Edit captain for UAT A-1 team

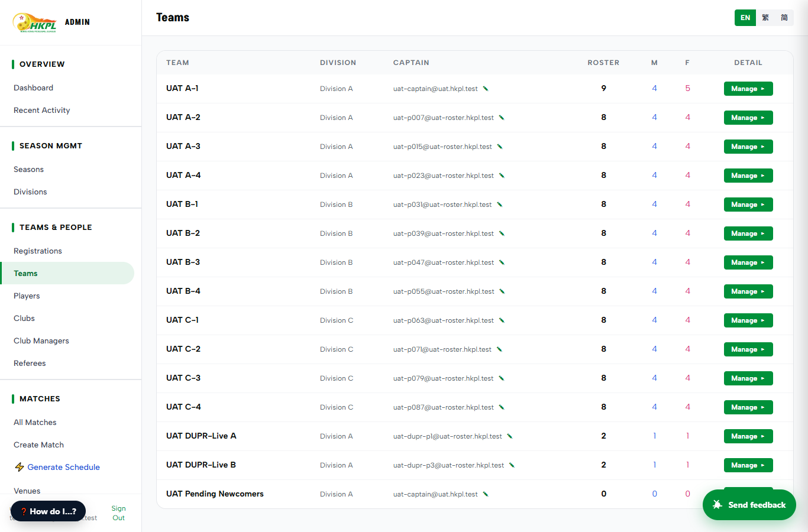486,89
